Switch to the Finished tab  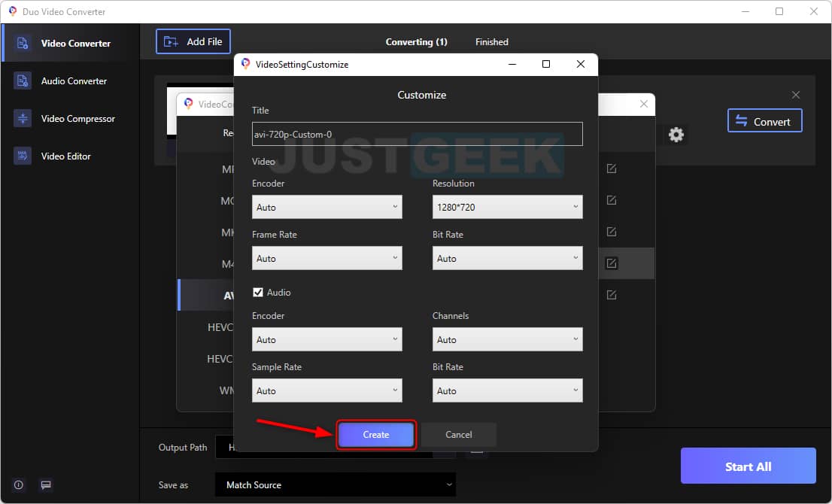[x=491, y=42]
